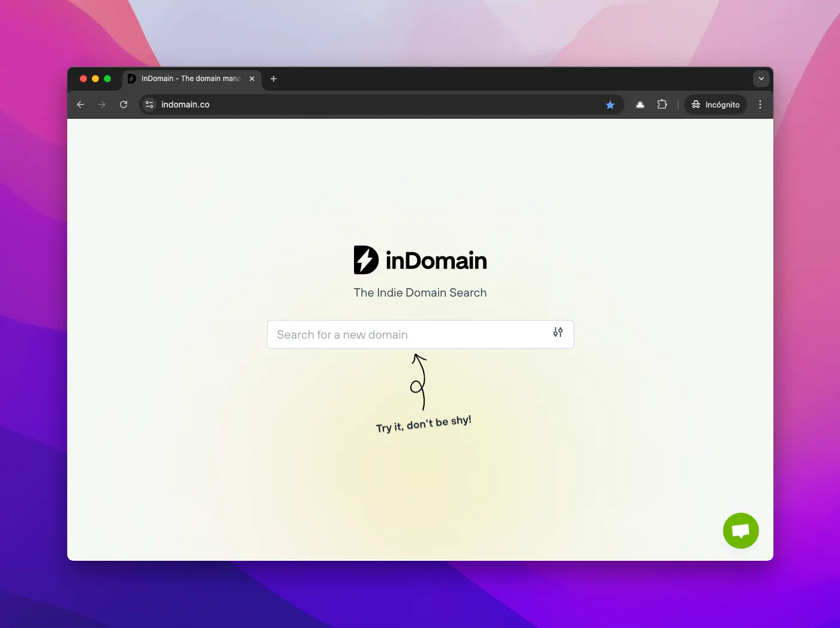Click the "Try it, don't be shy!" text
Screen dimensions: 840x628
tap(424, 424)
